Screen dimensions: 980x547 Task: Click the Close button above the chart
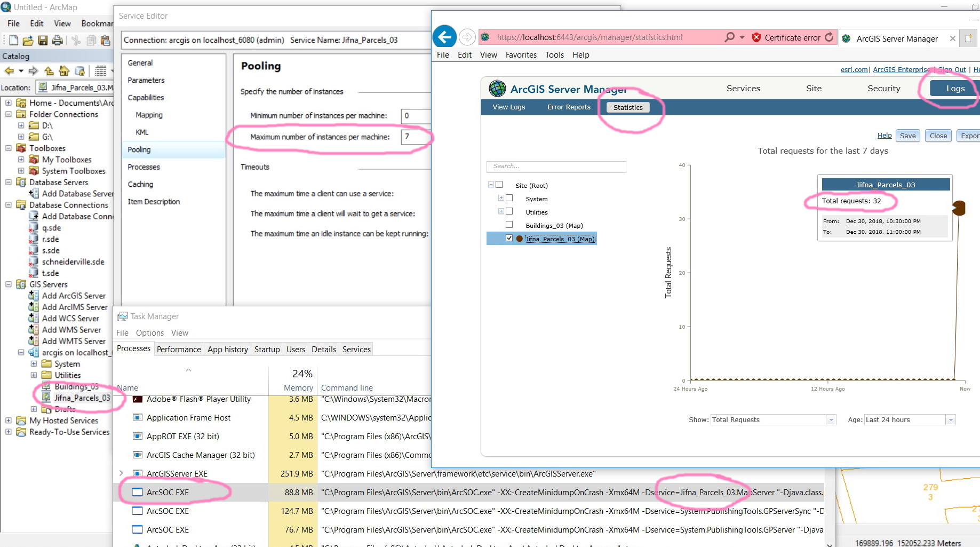pos(938,136)
